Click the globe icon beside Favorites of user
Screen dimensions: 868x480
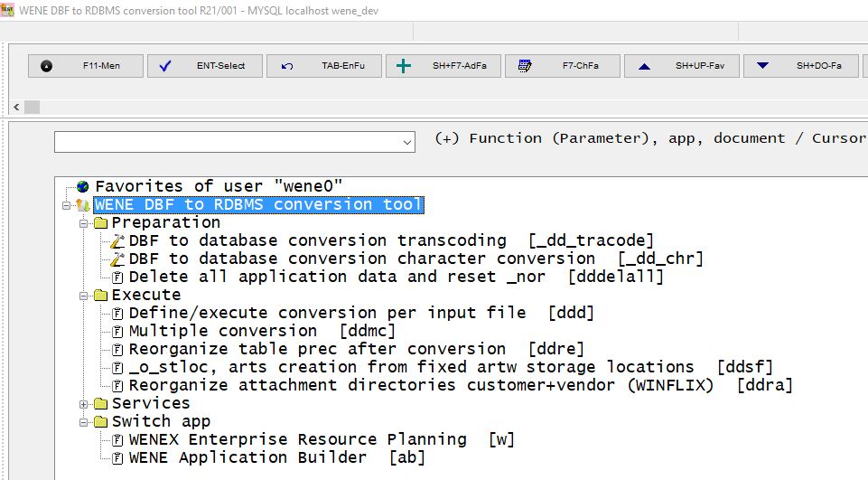83,187
